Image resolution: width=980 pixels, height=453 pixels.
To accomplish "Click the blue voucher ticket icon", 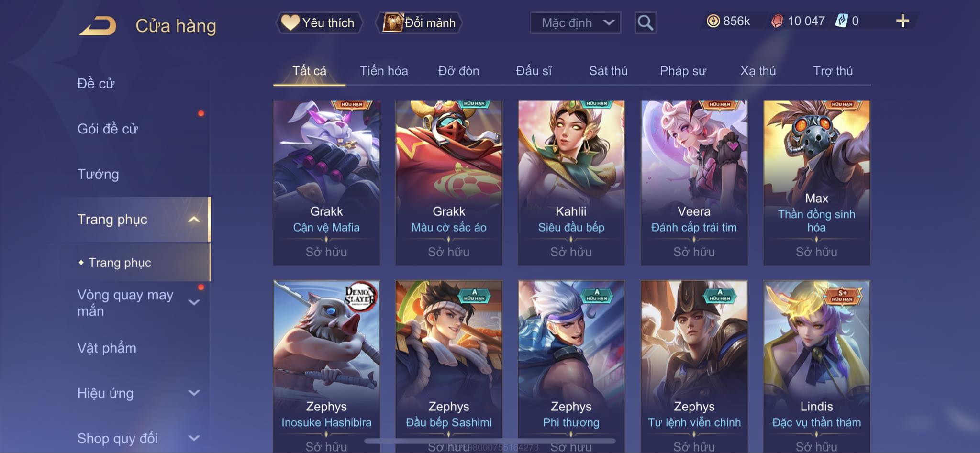I will coord(841,21).
